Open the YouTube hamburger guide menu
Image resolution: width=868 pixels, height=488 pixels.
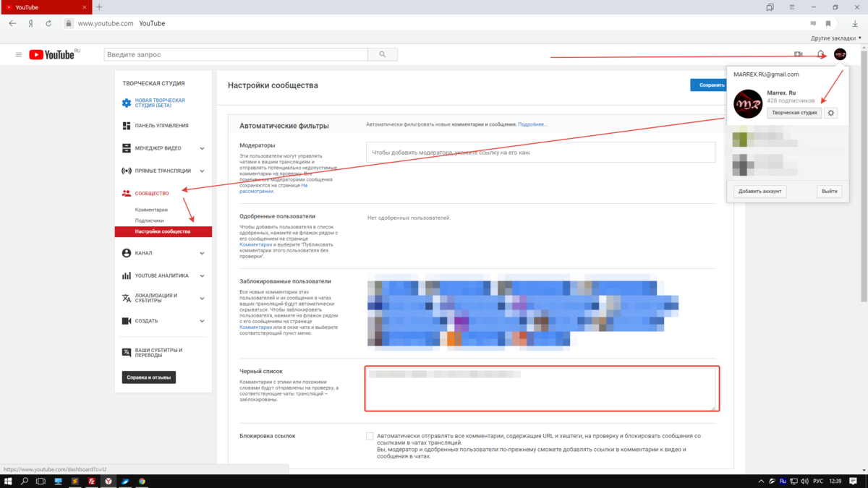pos(19,54)
